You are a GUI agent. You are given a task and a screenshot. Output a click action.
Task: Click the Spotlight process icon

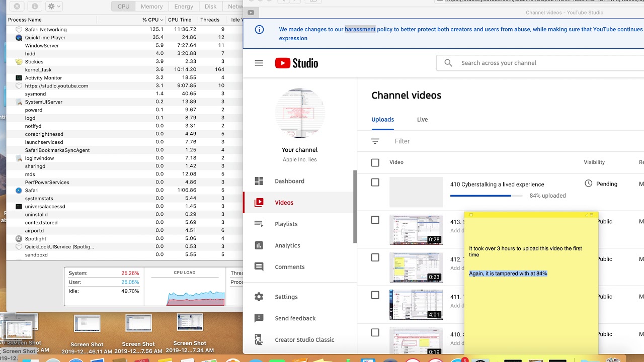click(x=19, y=239)
